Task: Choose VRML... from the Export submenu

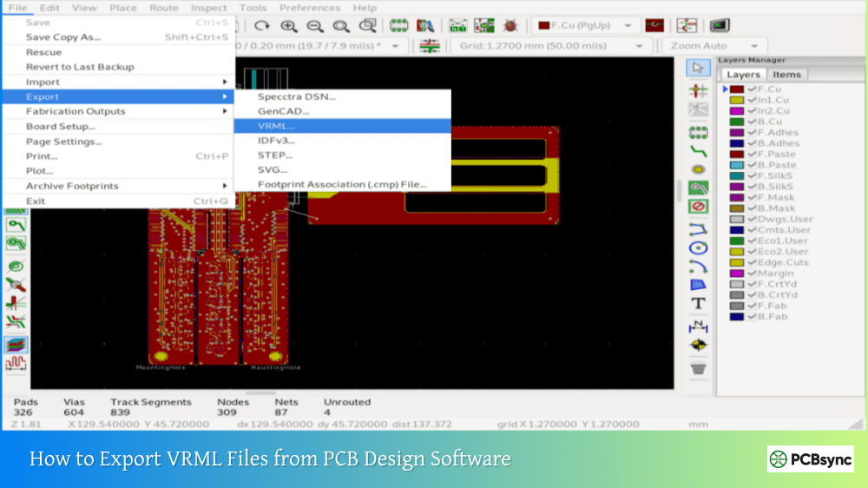Action: coord(343,126)
